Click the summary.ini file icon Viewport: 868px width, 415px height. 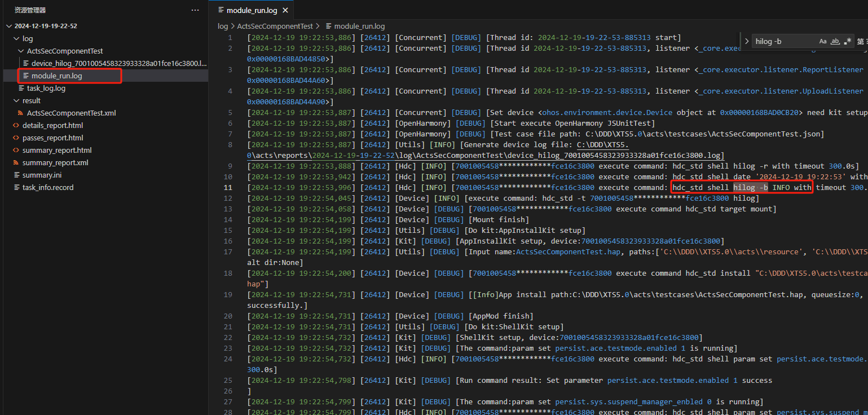(16, 175)
